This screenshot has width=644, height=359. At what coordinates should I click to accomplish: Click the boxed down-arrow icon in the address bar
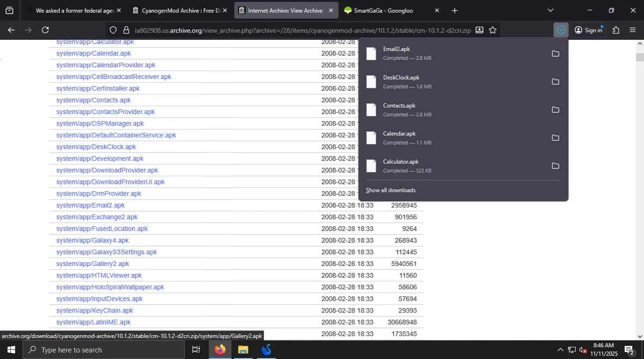click(479, 30)
